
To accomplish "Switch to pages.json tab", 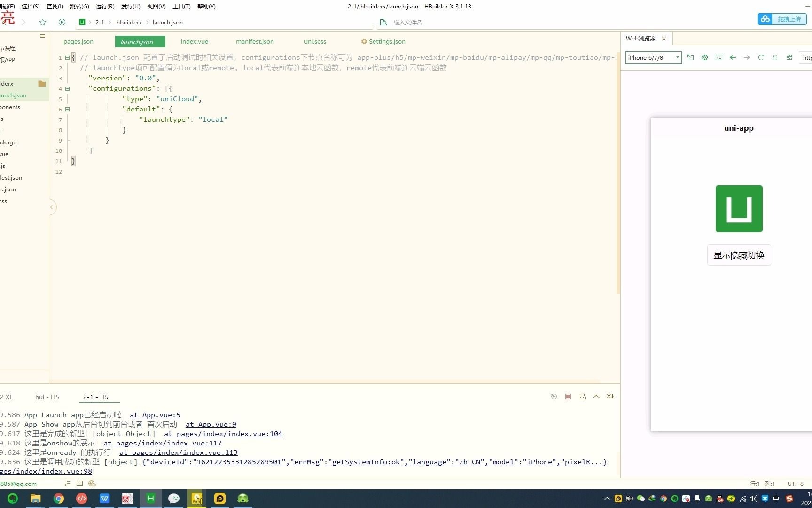I will pos(78,41).
